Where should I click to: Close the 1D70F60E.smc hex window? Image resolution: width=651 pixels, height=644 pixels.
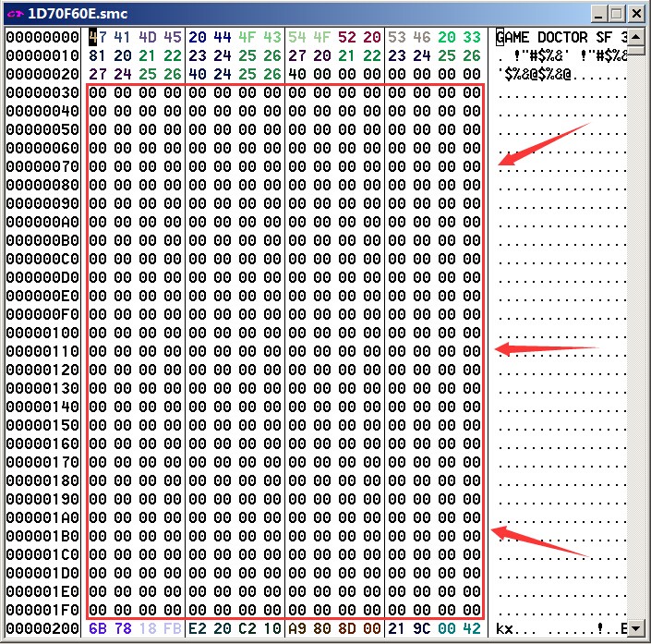(x=637, y=13)
